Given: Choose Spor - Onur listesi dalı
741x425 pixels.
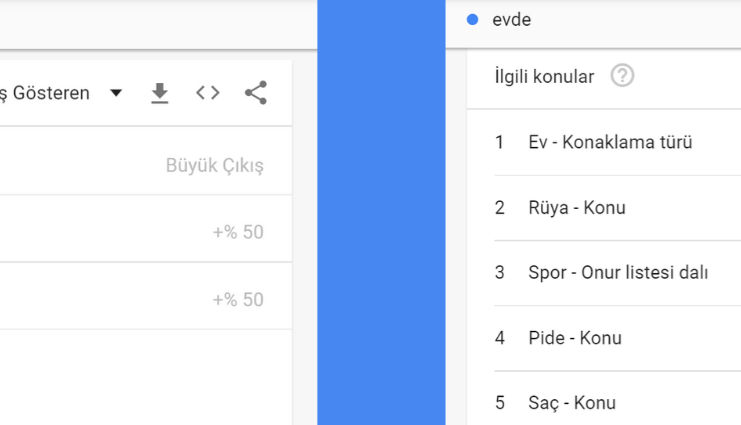Looking at the screenshot, I should [618, 273].
